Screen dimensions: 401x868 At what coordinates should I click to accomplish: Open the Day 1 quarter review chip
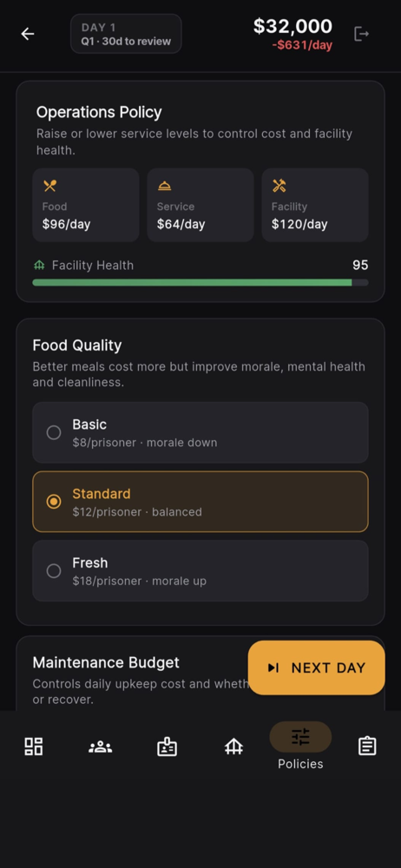click(x=126, y=34)
